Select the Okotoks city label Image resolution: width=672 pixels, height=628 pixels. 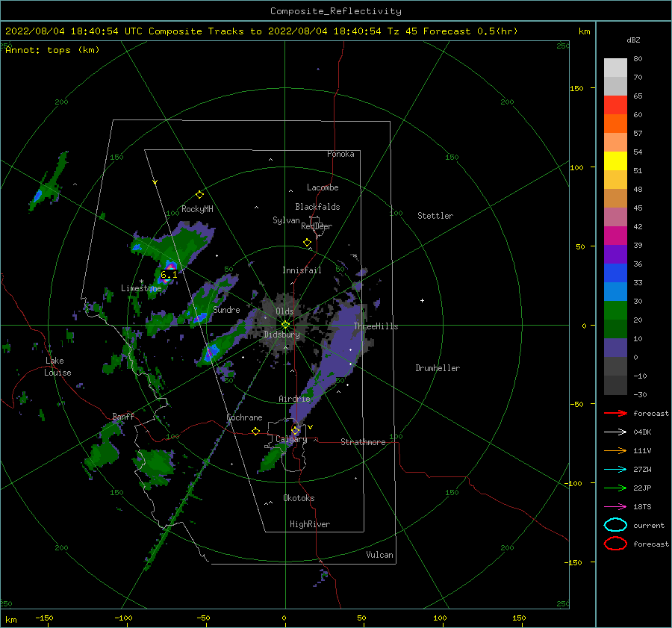pos(299,498)
